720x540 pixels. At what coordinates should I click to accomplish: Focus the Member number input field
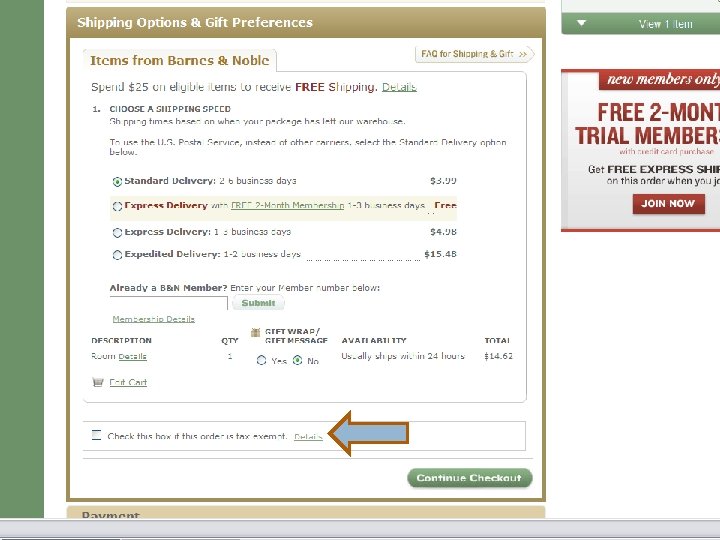coord(169,303)
